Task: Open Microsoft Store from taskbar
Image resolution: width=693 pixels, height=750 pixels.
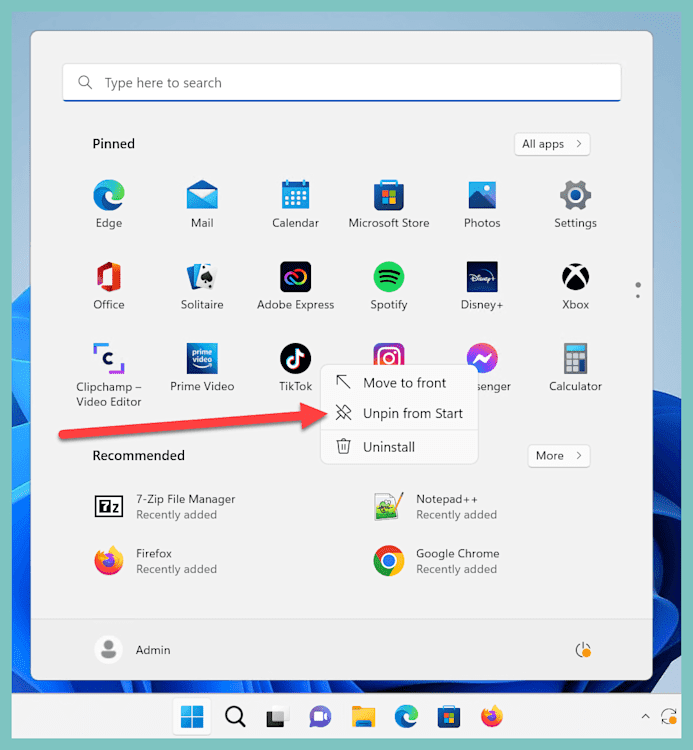Action: pyautogui.click(x=449, y=717)
